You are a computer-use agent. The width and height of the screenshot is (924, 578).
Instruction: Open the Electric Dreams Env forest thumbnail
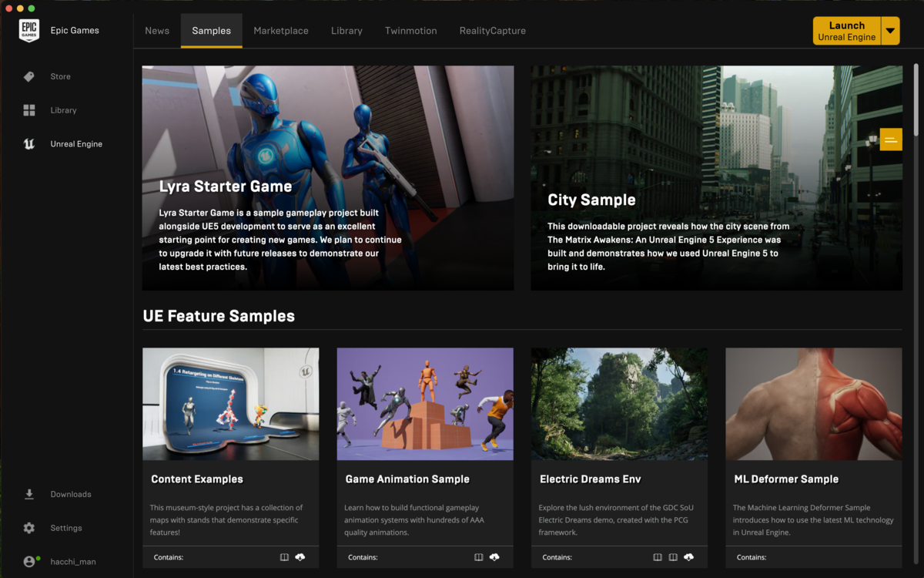[620, 404]
